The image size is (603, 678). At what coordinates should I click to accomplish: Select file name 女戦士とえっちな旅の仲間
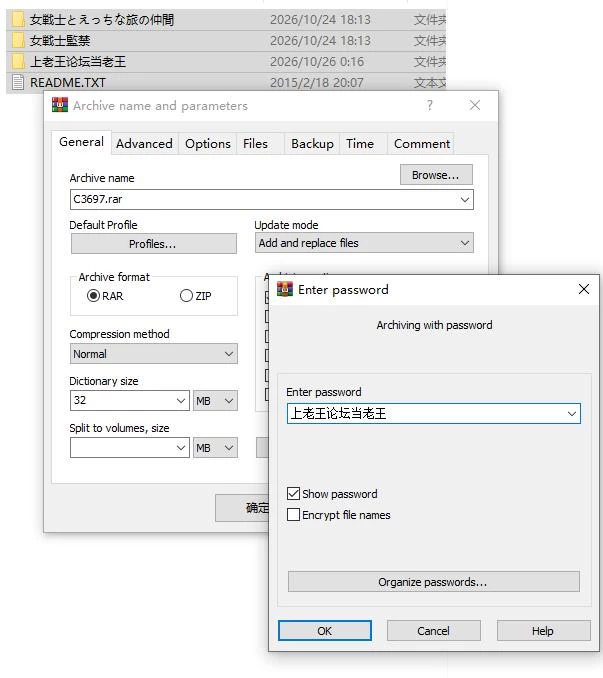[x=102, y=19]
